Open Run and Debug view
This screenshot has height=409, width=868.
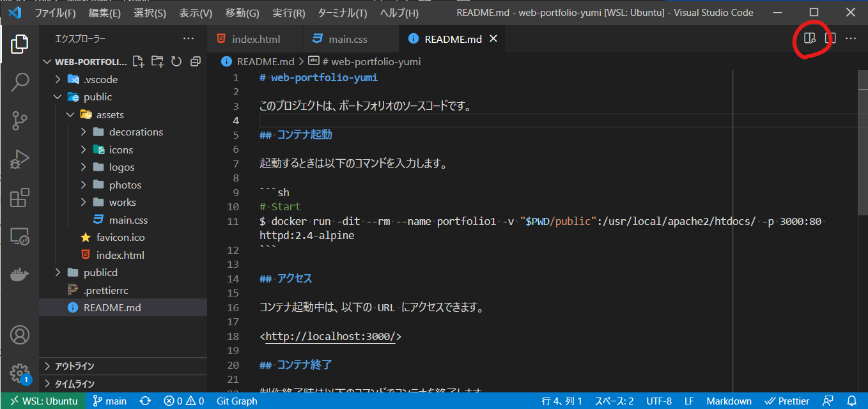point(19,159)
